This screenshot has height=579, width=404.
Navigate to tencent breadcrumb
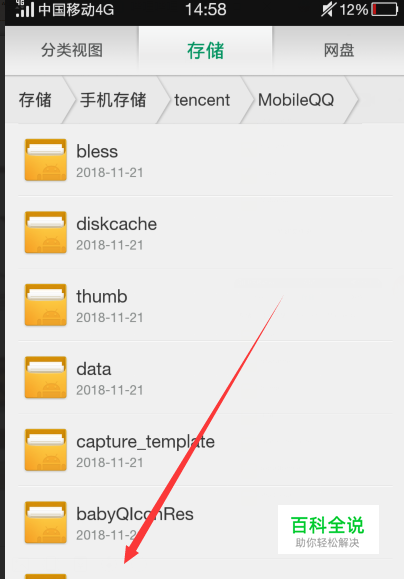pos(202,100)
